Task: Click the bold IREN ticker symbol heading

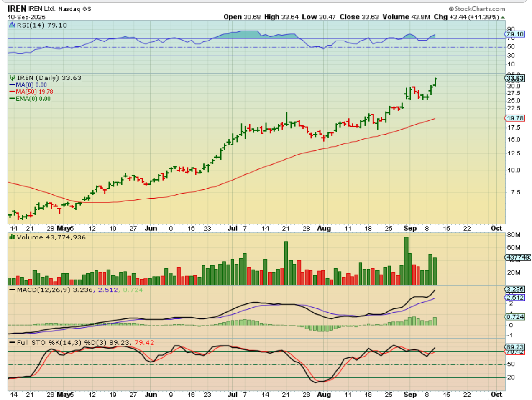Action: 17,9
